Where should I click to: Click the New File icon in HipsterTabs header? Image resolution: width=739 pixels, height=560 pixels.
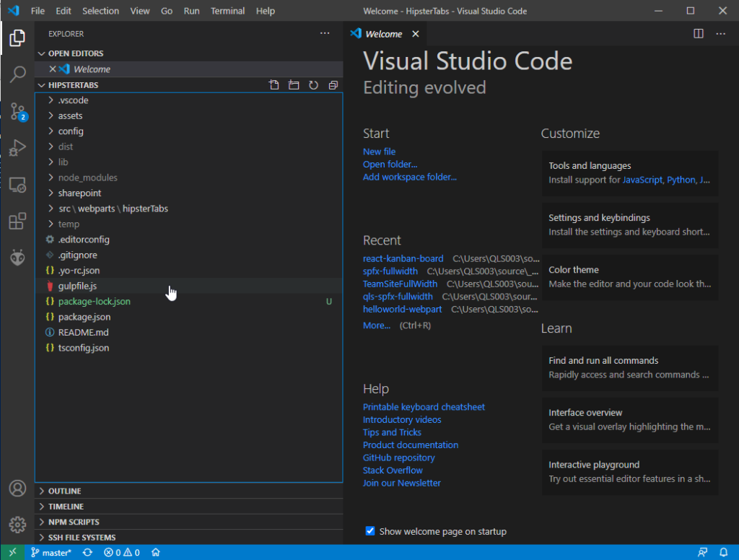274,85
